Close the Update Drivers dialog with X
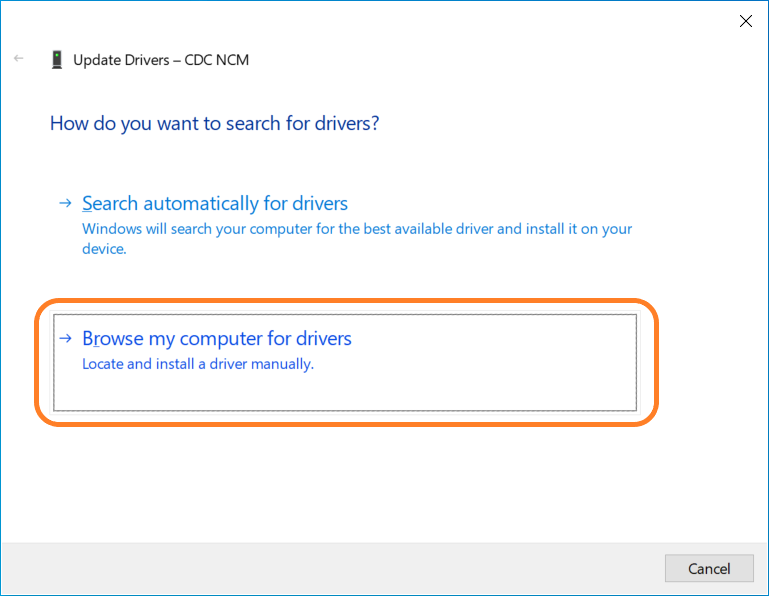This screenshot has height=596, width=769. tap(745, 21)
